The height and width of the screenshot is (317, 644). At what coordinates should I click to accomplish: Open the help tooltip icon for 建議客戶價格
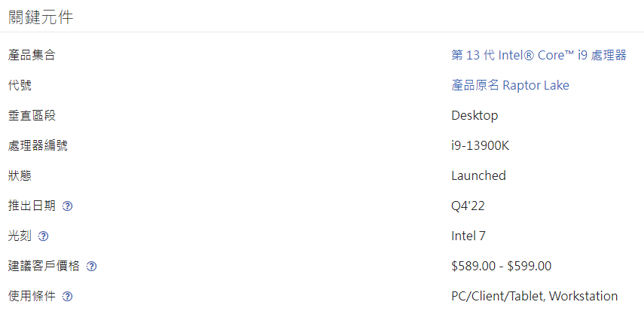(91, 267)
